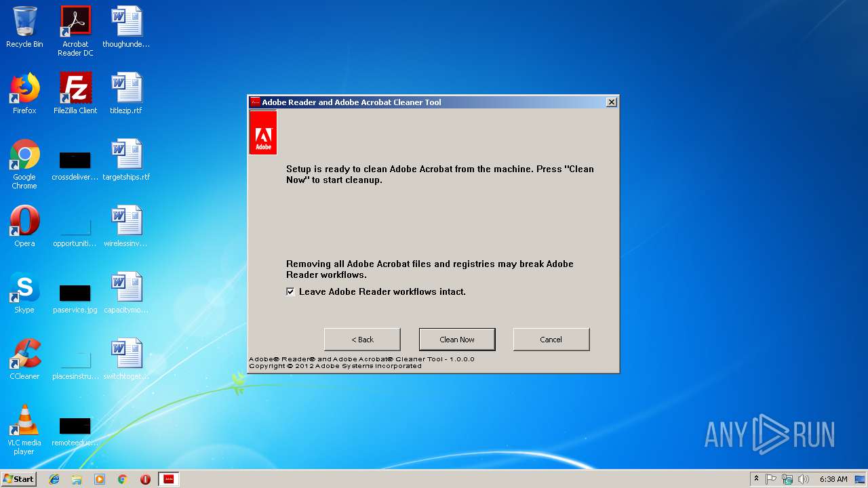868x488 pixels.
Task: Select the Opera desktop shortcut
Action: tap(24, 227)
